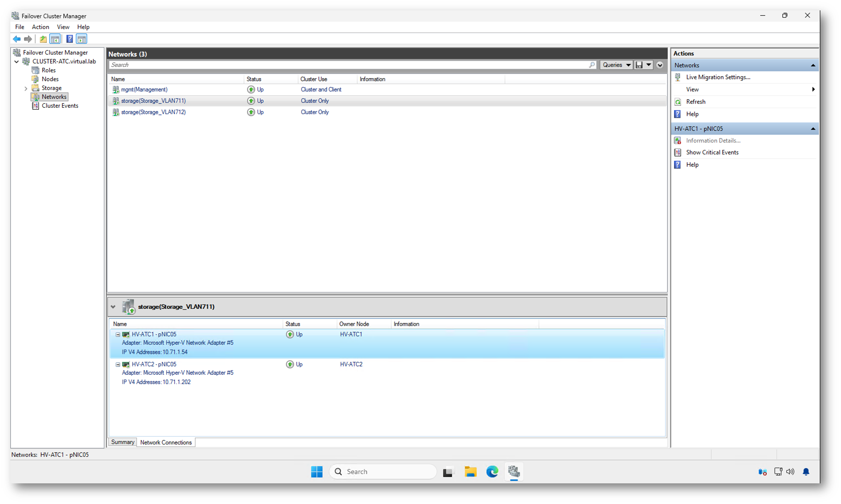This screenshot has width=841, height=504.
Task: Click the save query disk icon
Action: point(639,65)
